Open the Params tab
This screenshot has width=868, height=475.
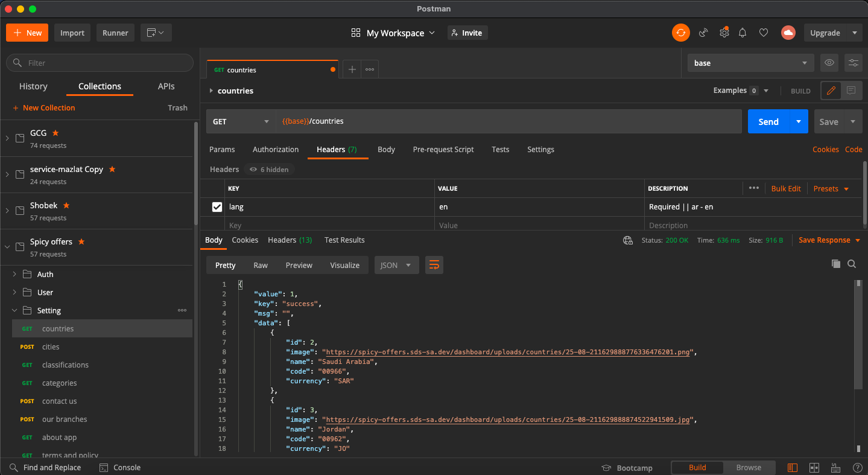(x=222, y=149)
